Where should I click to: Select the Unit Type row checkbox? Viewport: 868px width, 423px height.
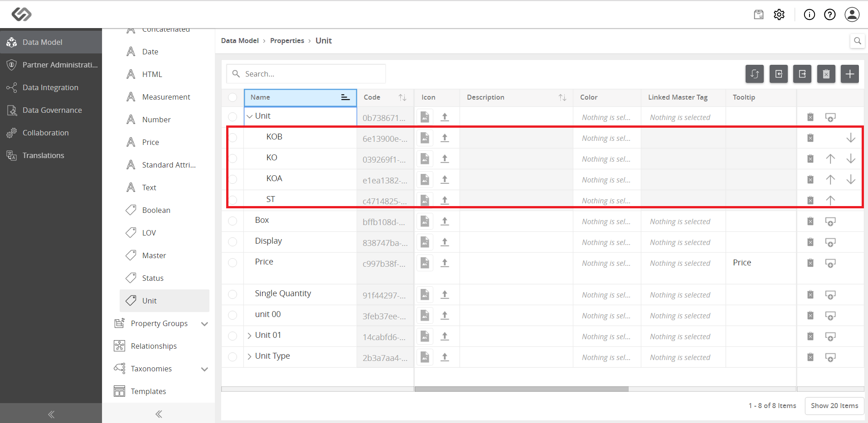pos(233,357)
